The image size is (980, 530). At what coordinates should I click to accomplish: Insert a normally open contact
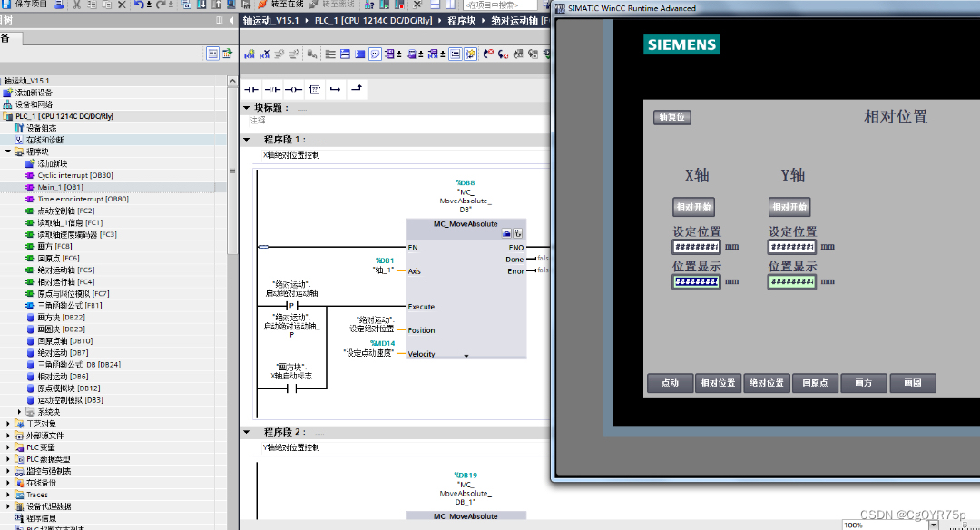(251, 89)
